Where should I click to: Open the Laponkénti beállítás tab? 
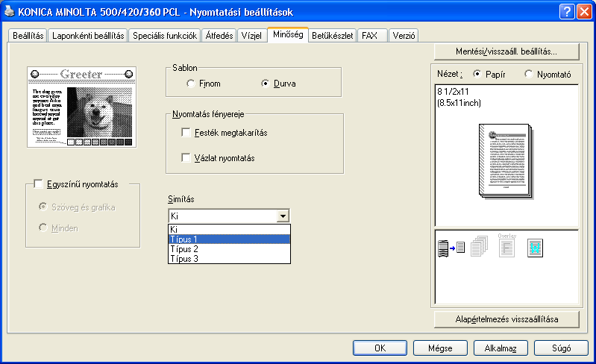click(x=88, y=36)
